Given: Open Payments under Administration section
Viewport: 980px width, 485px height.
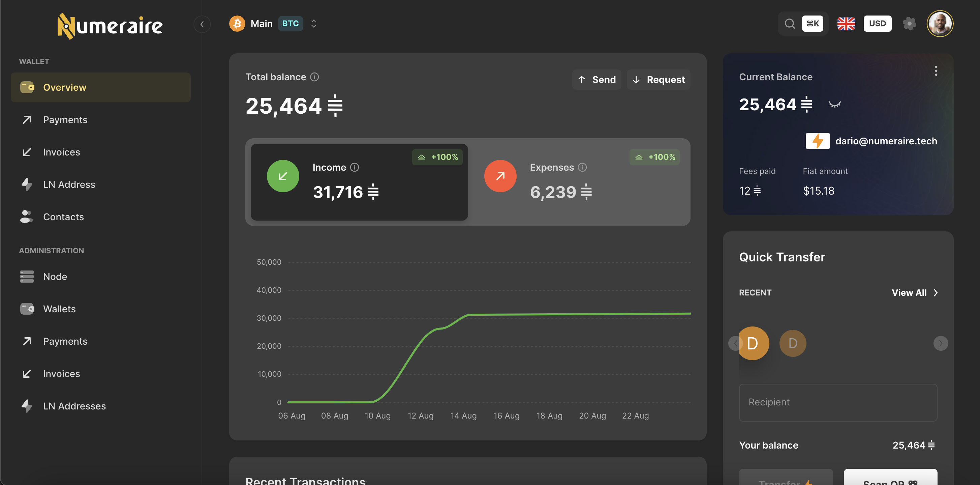Looking at the screenshot, I should pos(100,341).
